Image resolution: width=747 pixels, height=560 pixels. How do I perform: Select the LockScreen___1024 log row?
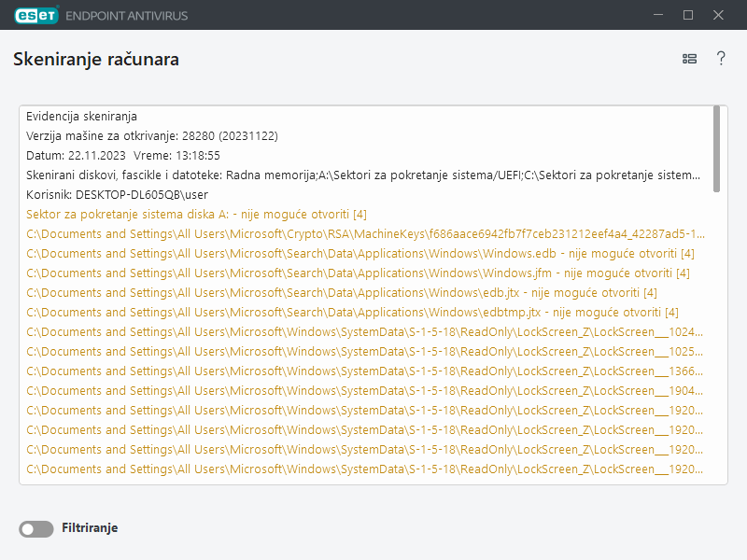pos(364,332)
